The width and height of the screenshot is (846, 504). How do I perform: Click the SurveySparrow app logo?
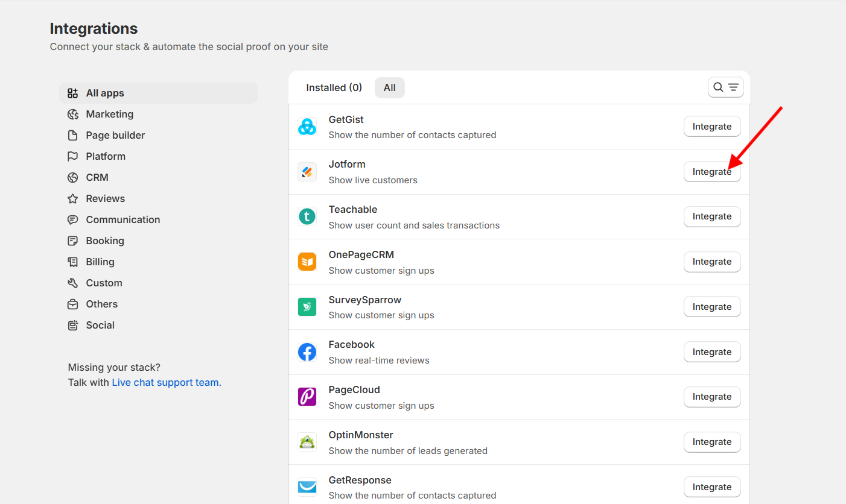[307, 307]
